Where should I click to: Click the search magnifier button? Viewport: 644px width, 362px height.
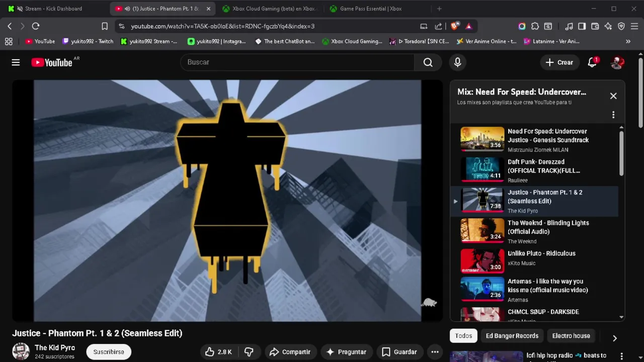coord(428,62)
